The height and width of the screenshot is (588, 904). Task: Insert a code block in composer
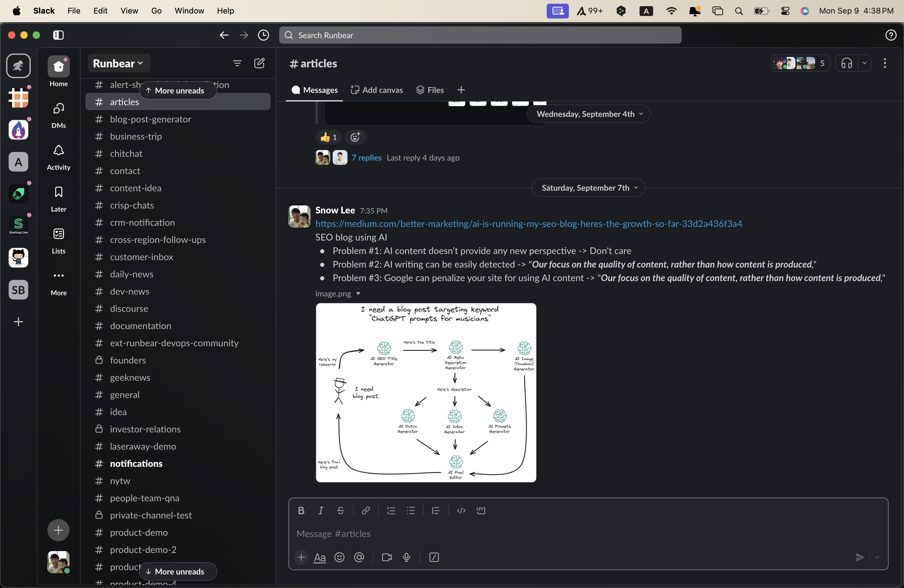[x=481, y=511]
